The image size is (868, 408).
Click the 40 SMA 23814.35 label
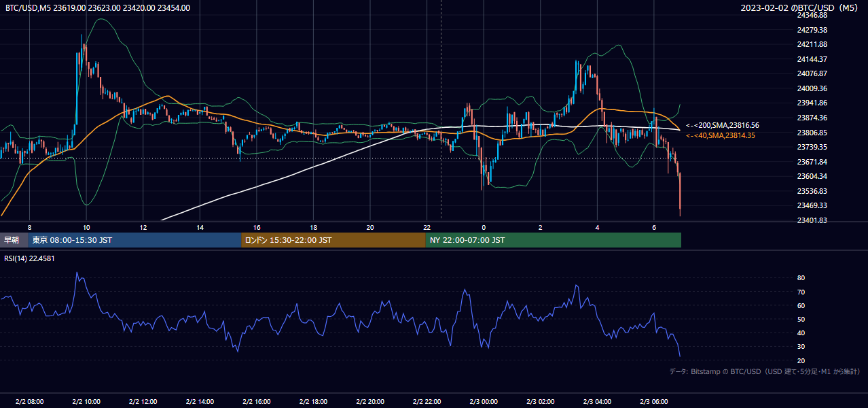pos(721,136)
